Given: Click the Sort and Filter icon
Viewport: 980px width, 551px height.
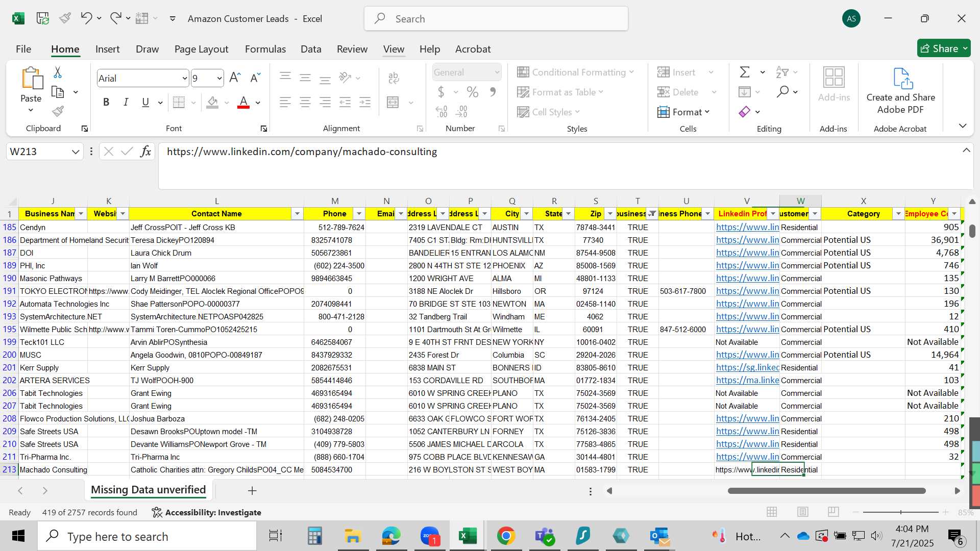Looking at the screenshot, I should [x=782, y=72].
